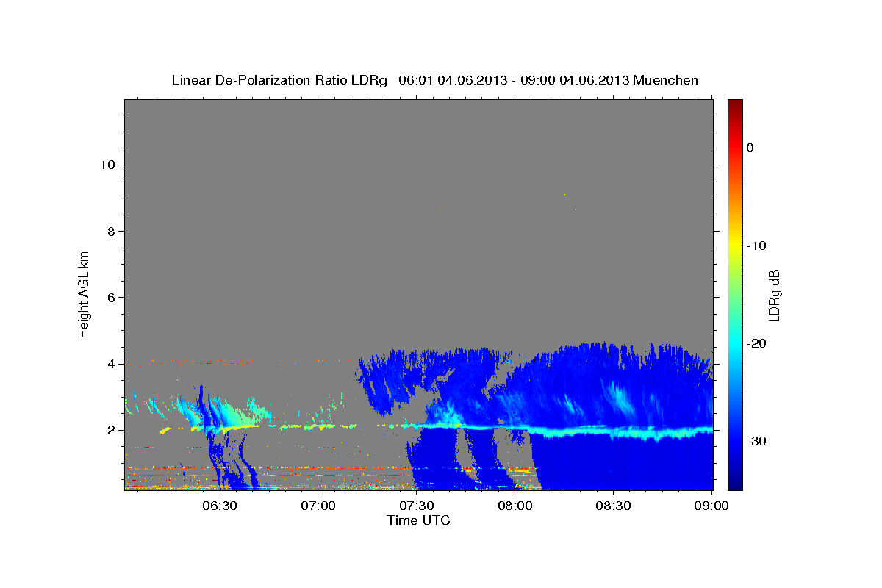Click the 07:00 time tick label

[319, 506]
